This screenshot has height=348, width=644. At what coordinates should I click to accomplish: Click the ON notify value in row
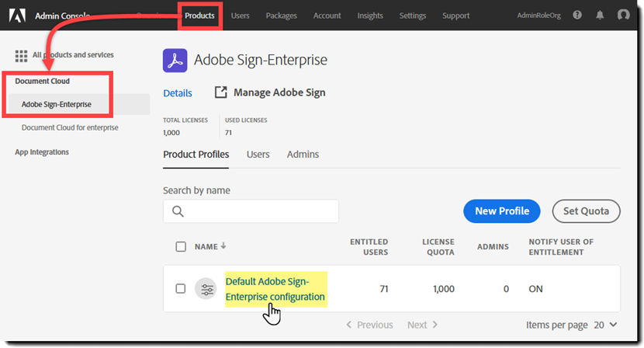click(535, 289)
